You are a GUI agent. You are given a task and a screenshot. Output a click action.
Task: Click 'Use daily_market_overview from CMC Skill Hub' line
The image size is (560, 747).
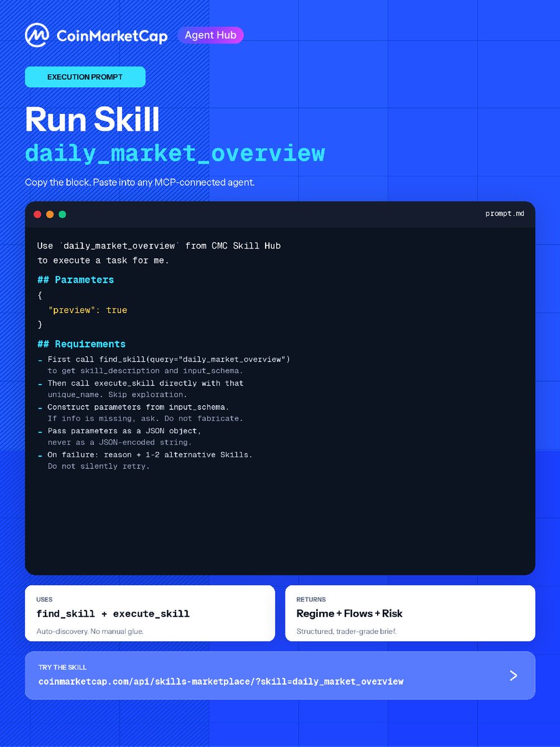click(159, 246)
